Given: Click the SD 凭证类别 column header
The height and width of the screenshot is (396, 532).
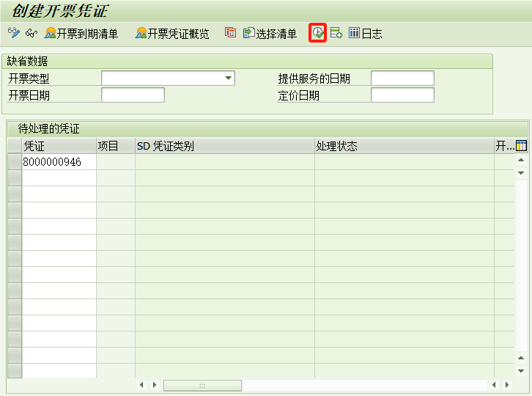Looking at the screenshot, I should pos(225,146).
